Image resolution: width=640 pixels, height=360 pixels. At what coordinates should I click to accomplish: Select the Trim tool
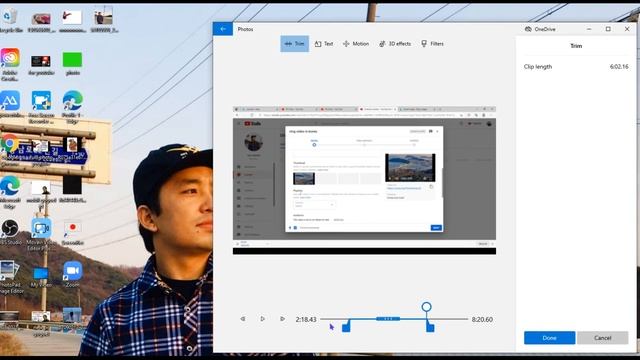tap(294, 44)
